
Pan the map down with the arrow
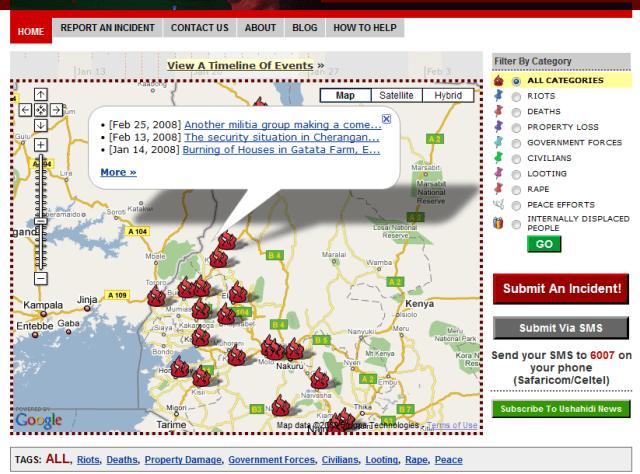click(41, 125)
